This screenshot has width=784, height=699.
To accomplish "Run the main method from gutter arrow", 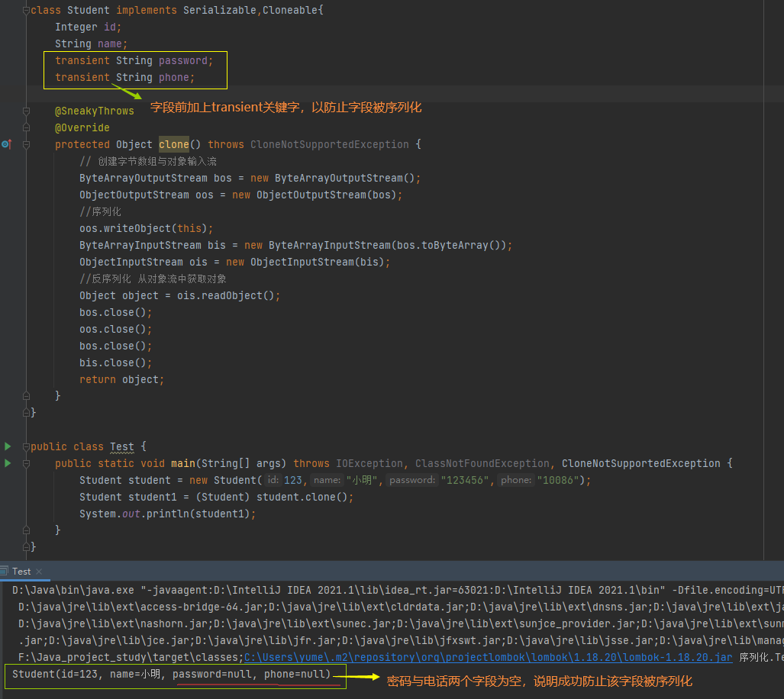I will 8,463.
